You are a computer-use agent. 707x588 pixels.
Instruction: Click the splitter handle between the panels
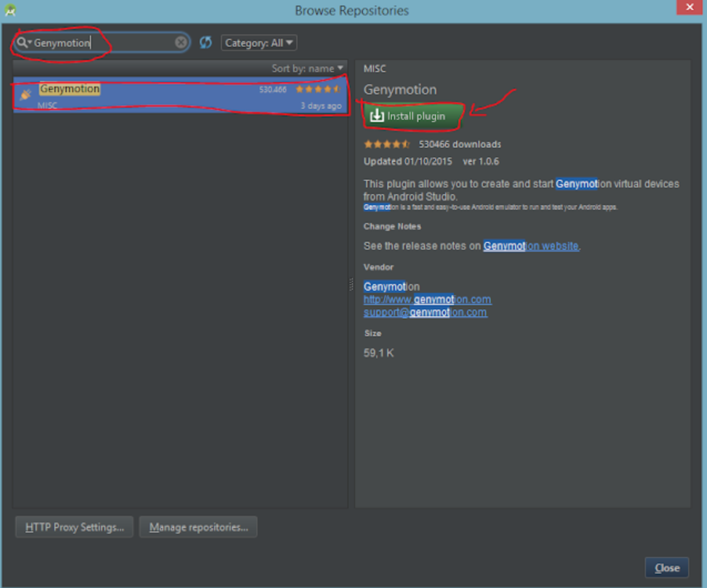pyautogui.click(x=351, y=284)
